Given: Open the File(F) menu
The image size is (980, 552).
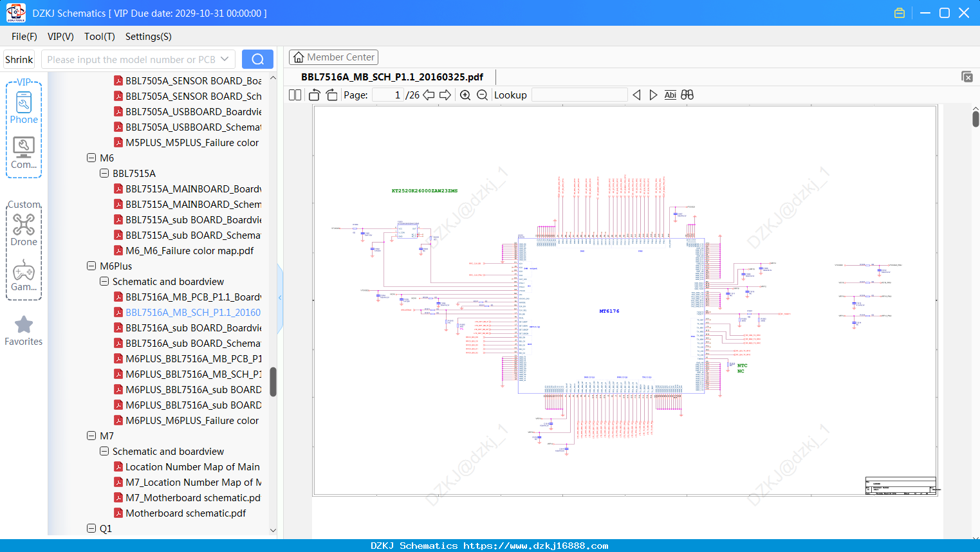Looking at the screenshot, I should tap(24, 37).
